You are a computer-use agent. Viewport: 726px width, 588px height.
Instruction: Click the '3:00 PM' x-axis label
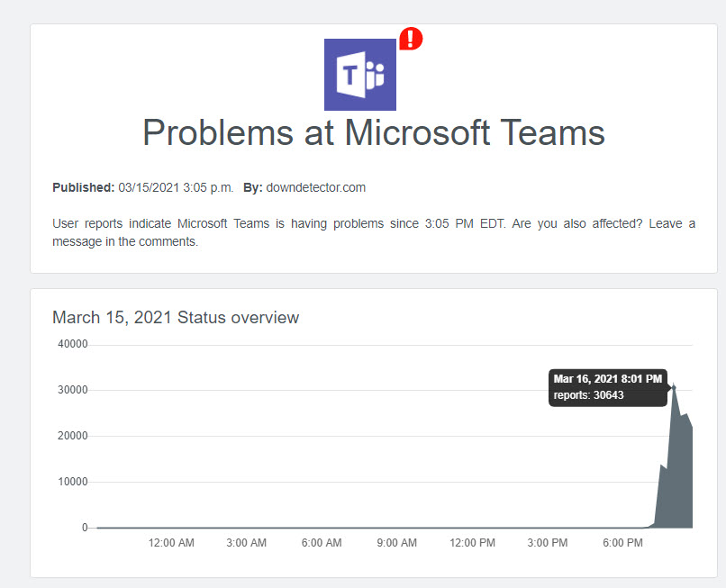point(548,543)
